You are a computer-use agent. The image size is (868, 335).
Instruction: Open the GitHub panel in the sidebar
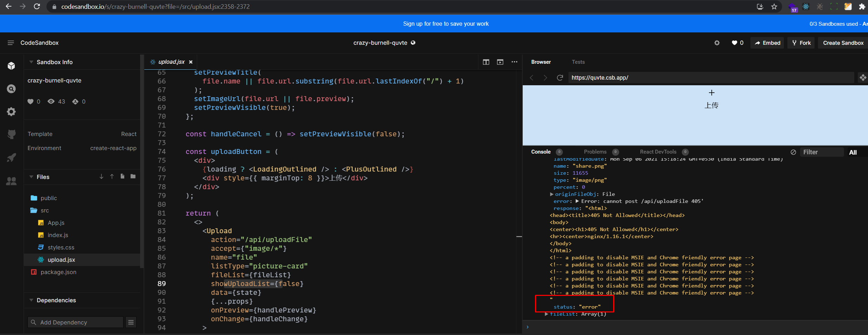point(11,134)
